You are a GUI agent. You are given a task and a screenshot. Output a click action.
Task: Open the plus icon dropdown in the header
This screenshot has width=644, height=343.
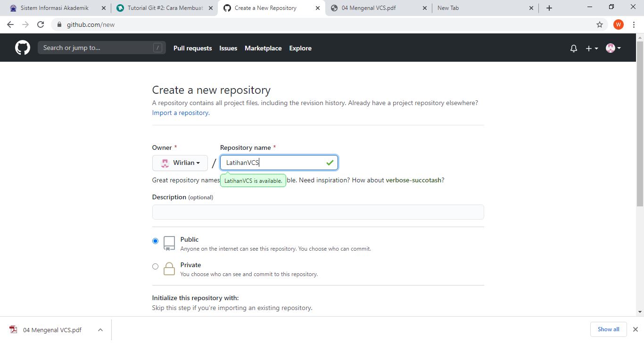591,48
